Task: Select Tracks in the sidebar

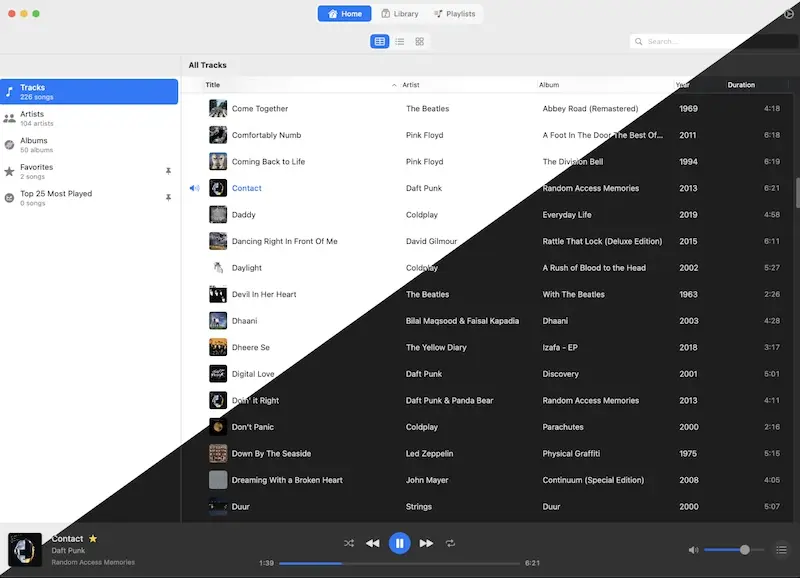Action: tap(89, 92)
